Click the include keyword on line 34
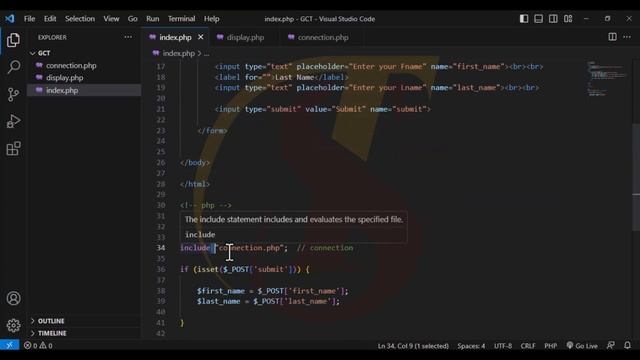This screenshot has height=360, width=640. (195, 248)
